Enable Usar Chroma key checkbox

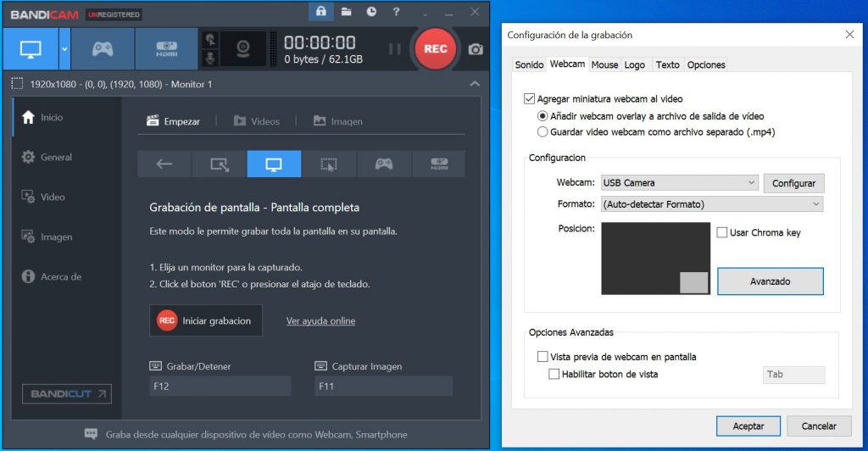click(722, 232)
